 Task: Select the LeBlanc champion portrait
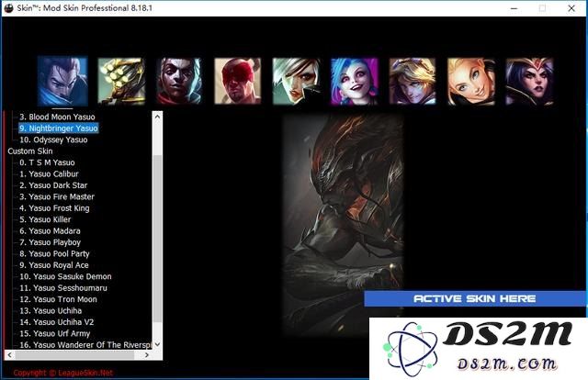click(529, 81)
